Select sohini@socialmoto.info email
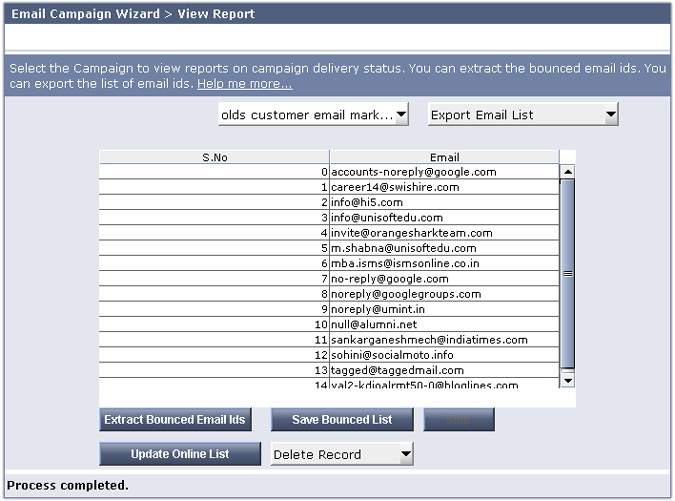 click(445, 355)
